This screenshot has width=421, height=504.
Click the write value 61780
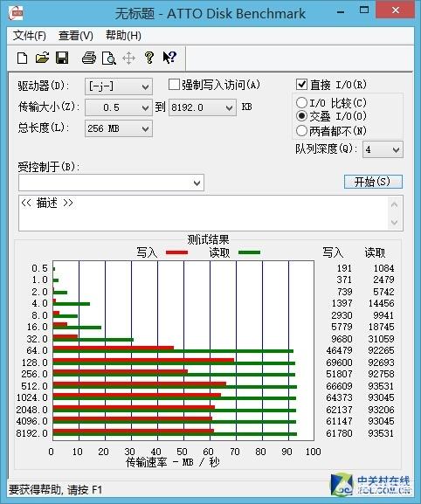pyautogui.click(x=340, y=433)
